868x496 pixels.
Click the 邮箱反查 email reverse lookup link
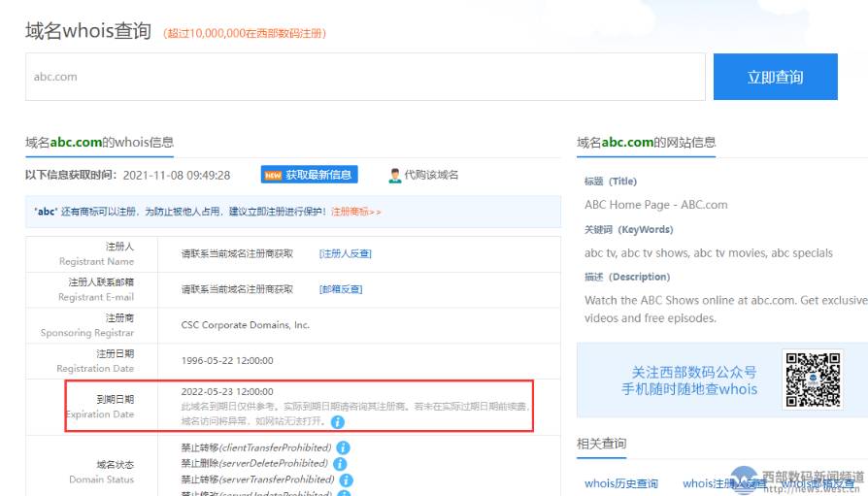tap(341, 289)
